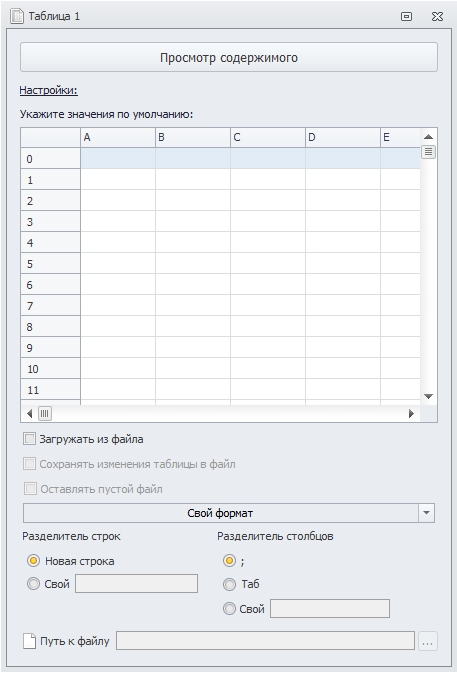The image size is (457, 673).
Task: Click the file page icon beside Путь к файлу
Action: 29,641
